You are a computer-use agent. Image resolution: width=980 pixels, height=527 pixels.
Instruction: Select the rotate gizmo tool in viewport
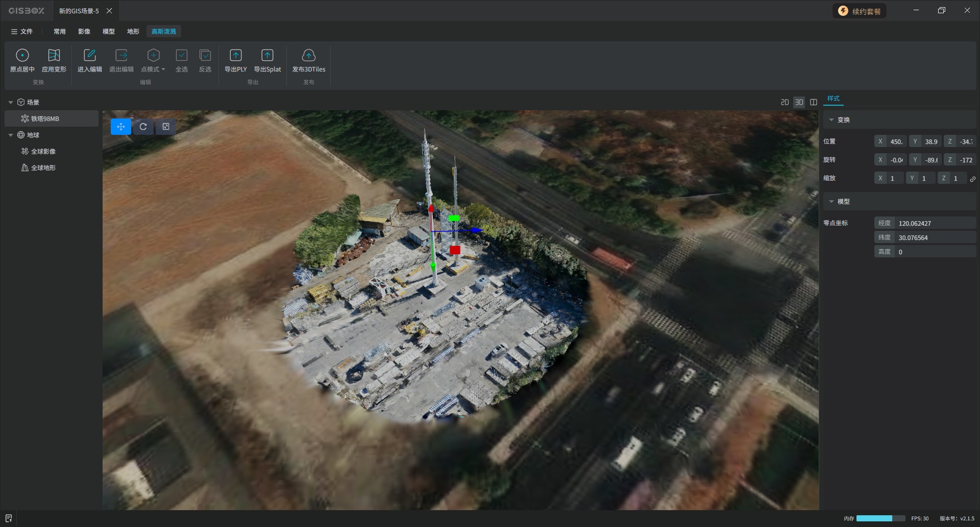point(143,127)
